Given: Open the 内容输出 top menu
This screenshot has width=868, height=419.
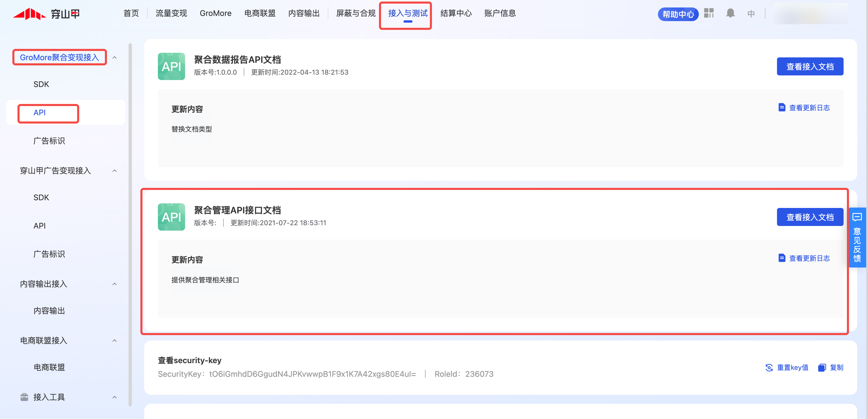Looking at the screenshot, I should (x=304, y=13).
